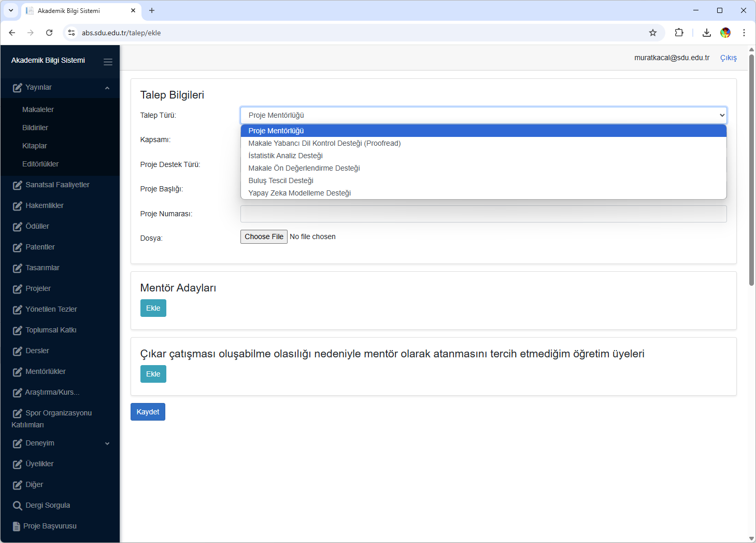Open the Talep Türü dropdown box
756x543 pixels.
[483, 115]
